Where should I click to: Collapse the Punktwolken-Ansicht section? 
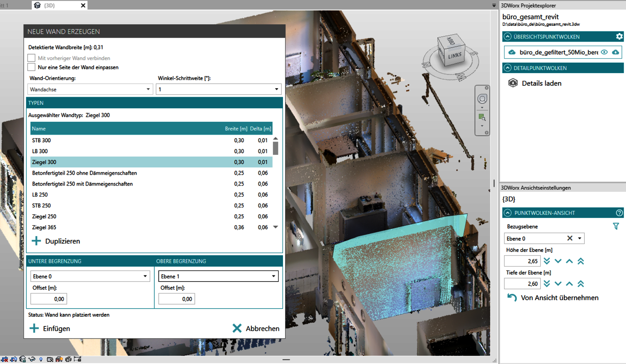coord(507,212)
